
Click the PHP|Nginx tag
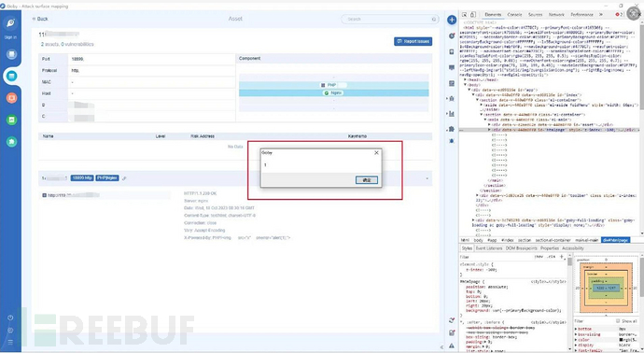pos(107,178)
